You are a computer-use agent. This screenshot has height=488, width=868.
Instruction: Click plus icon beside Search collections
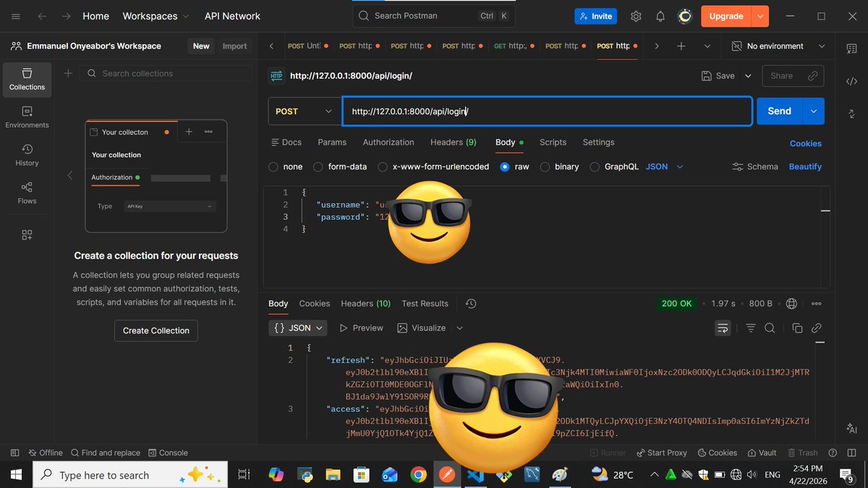tap(68, 73)
